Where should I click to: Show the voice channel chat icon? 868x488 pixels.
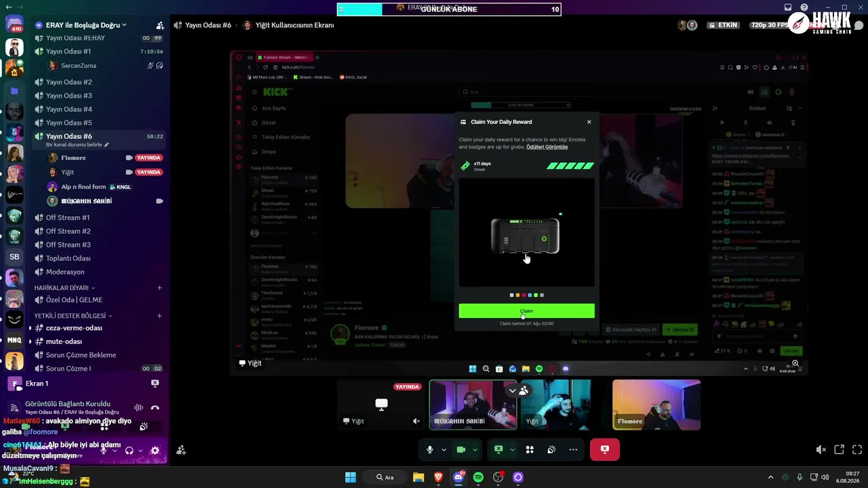pos(859,26)
